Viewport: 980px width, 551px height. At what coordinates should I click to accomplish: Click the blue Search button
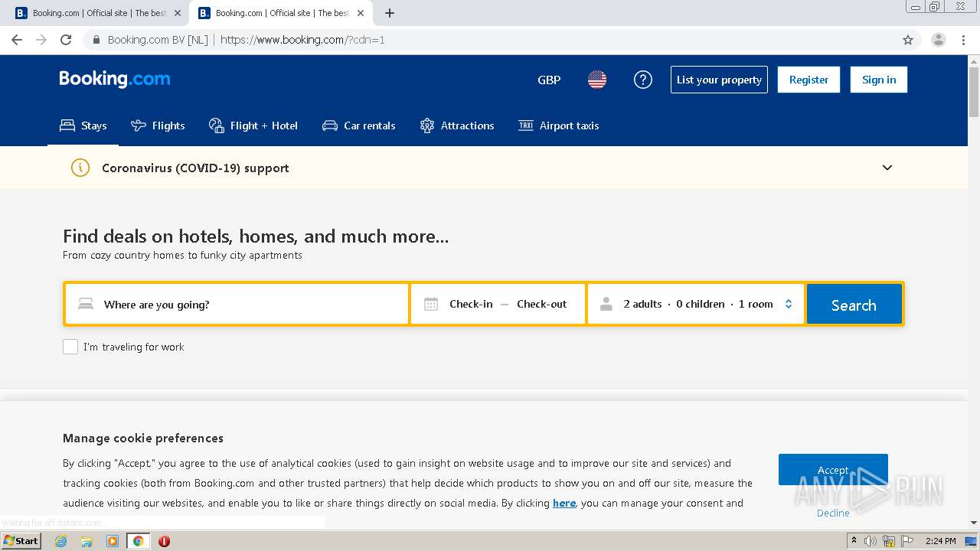click(x=854, y=305)
